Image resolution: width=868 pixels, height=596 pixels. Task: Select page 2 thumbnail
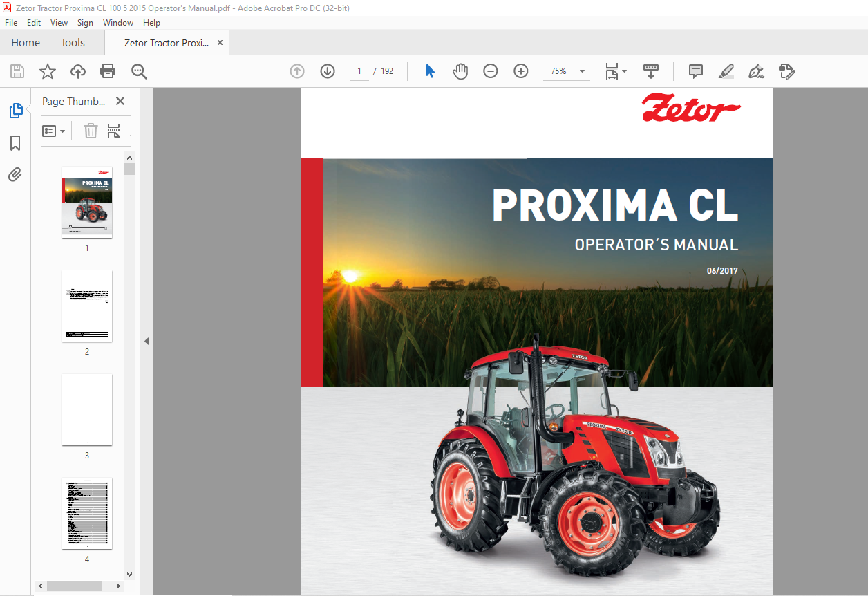[87, 306]
